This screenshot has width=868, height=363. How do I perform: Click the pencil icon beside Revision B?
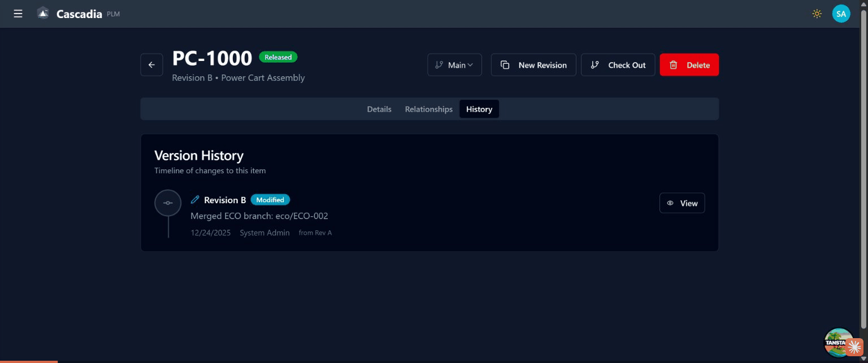point(195,200)
